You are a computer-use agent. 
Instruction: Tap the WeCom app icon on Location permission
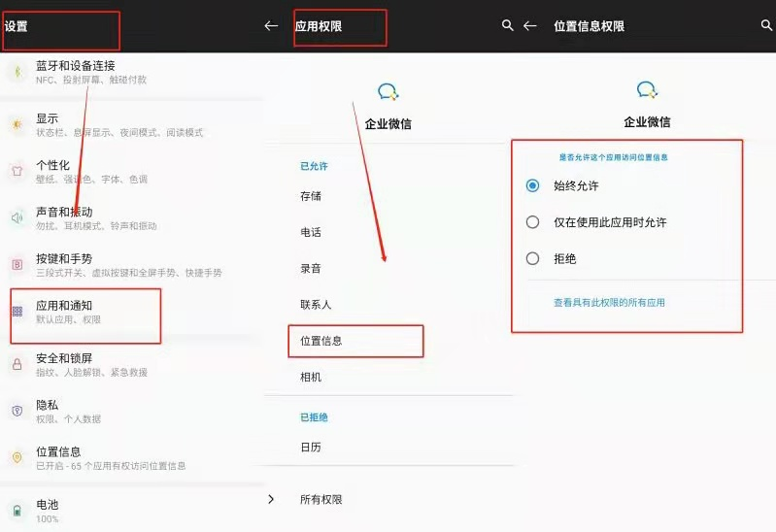click(647, 90)
